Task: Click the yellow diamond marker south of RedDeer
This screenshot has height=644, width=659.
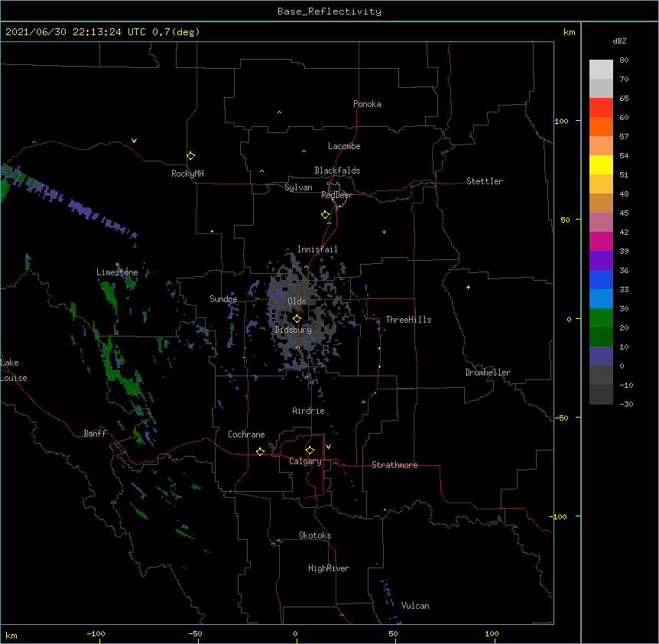Action: click(326, 215)
